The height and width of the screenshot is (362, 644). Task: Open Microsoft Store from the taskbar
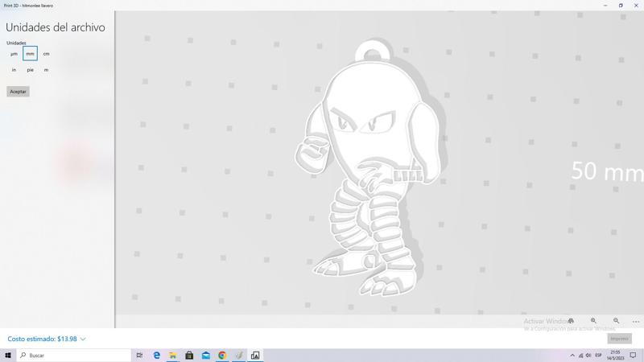189,356
